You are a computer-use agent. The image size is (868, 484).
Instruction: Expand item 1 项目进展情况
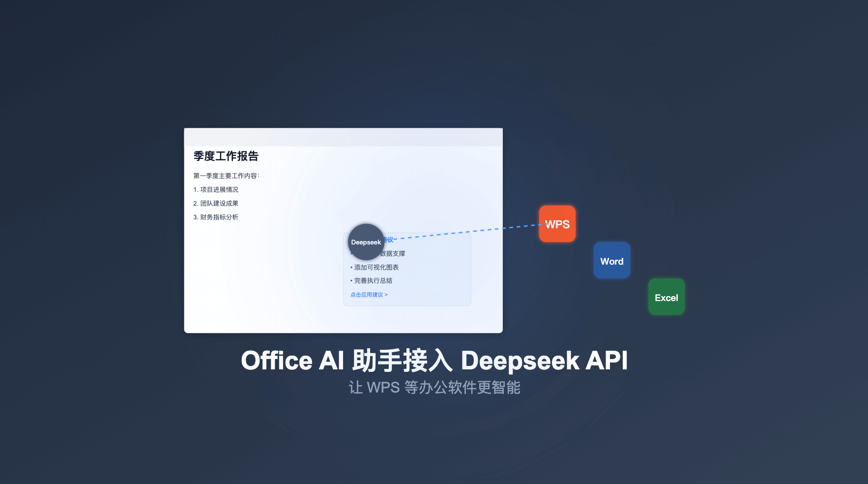216,189
